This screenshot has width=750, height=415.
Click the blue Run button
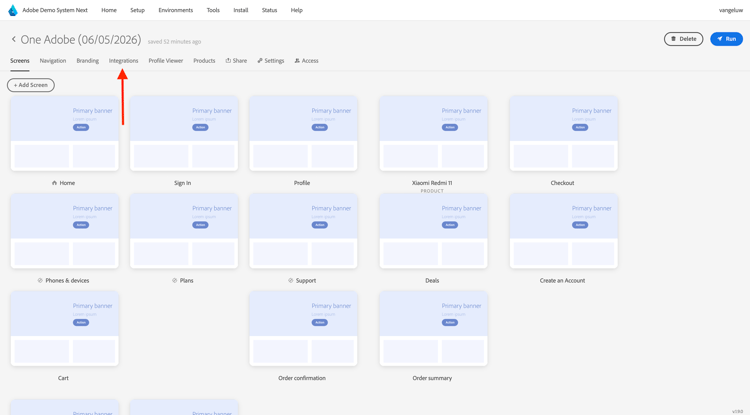pos(726,39)
